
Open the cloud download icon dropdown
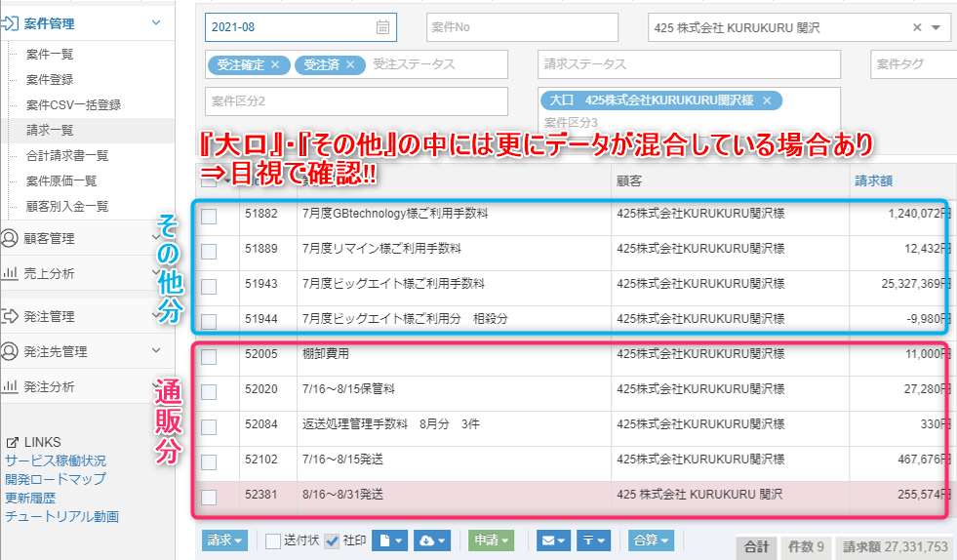[432, 540]
